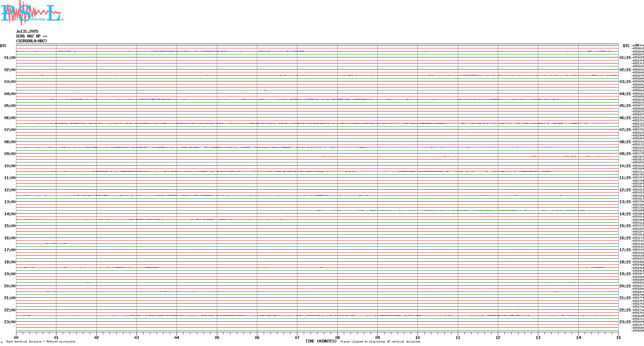Select minute tick 14 on bottom axis
The width and height of the screenshot is (644, 346).
coord(578,337)
